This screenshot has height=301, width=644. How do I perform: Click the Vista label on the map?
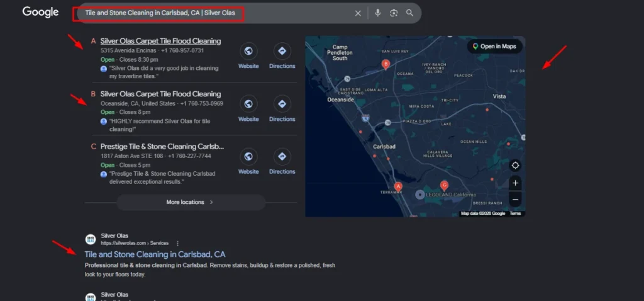click(499, 96)
